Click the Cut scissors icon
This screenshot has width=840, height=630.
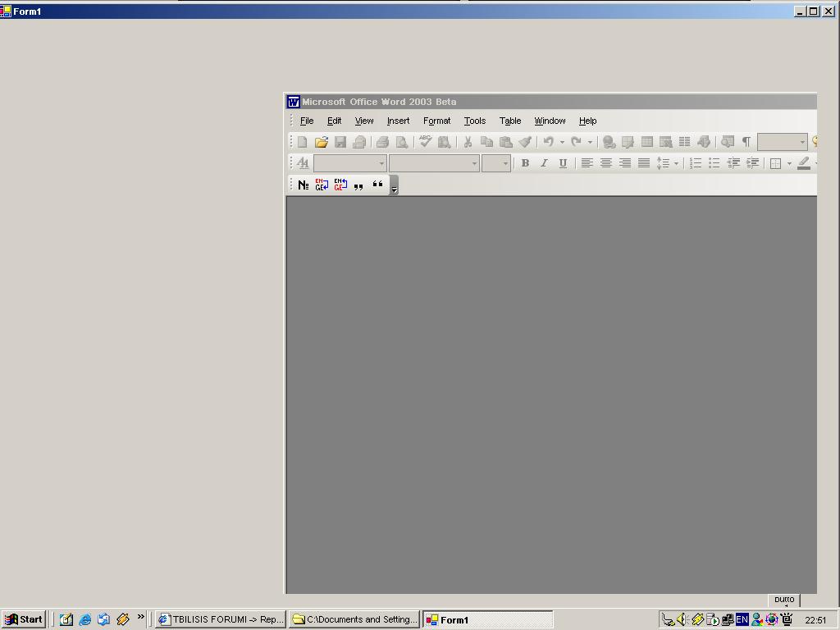tap(468, 142)
